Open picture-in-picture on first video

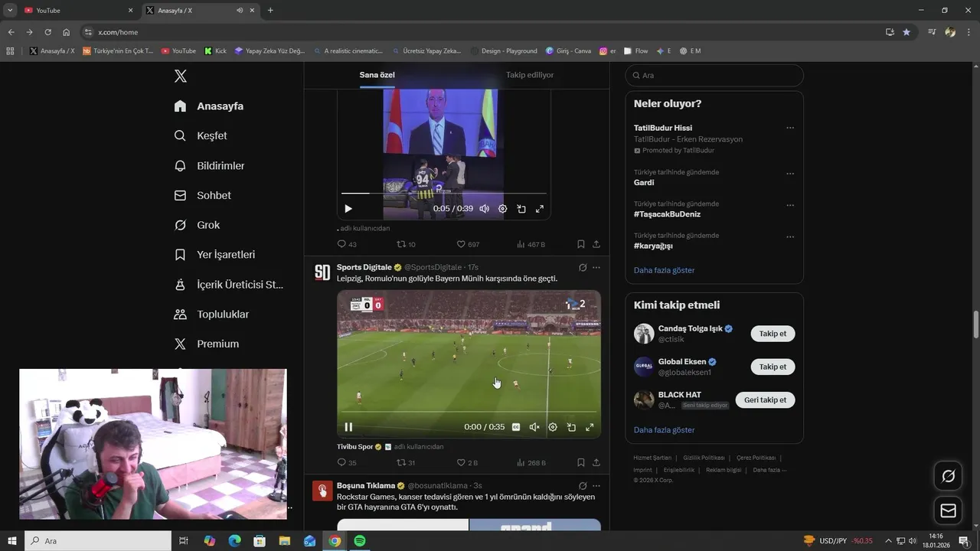(521, 209)
